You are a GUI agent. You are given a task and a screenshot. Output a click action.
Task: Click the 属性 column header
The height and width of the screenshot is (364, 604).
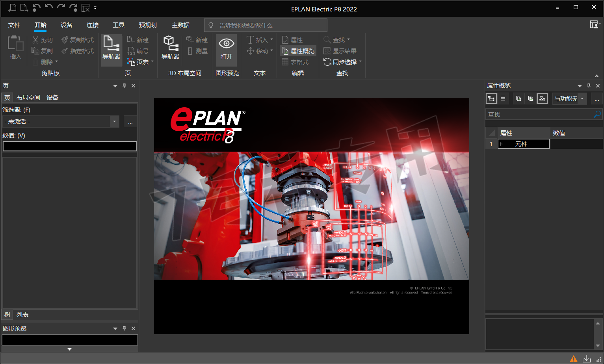(524, 133)
